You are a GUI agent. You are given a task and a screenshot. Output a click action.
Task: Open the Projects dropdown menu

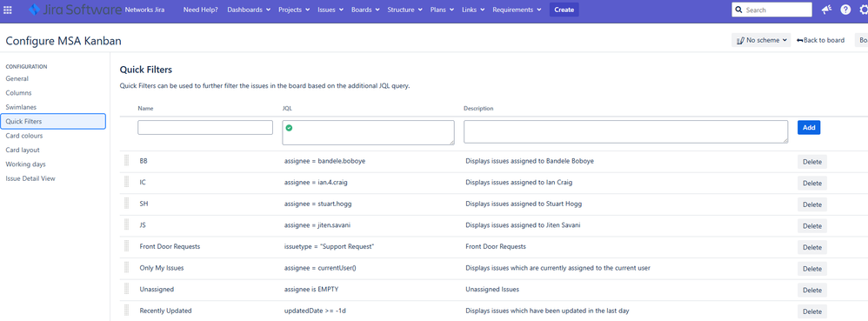[x=294, y=10]
